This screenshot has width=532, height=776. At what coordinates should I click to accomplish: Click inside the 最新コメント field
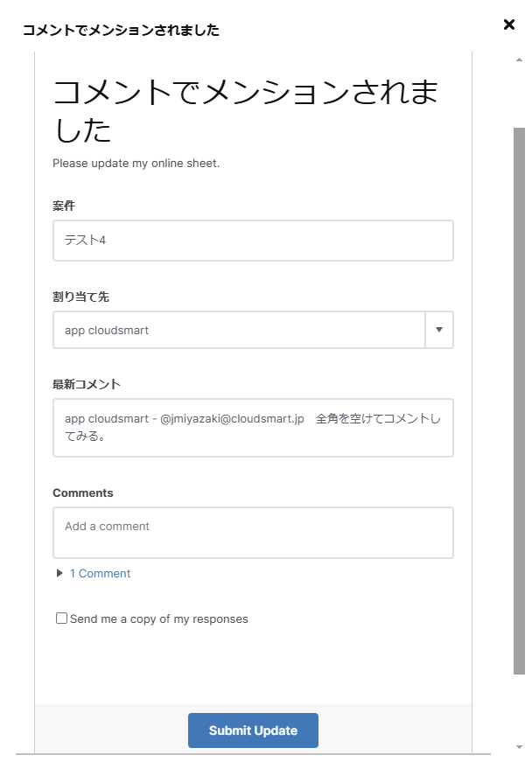pos(253,427)
